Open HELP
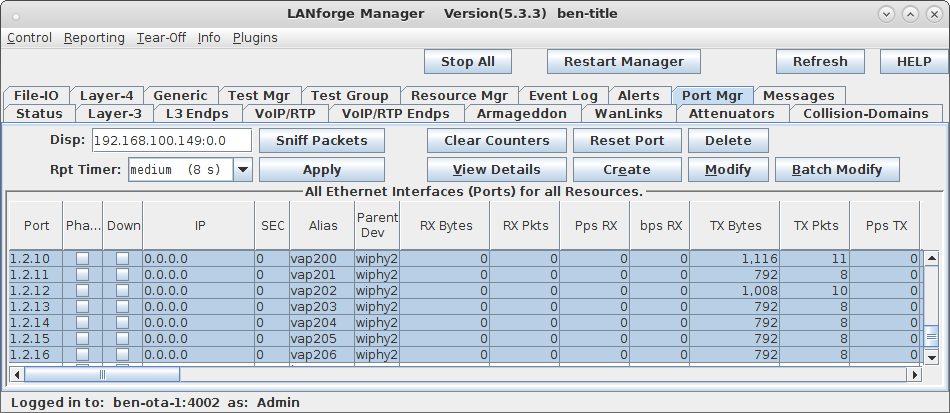This screenshot has width=950, height=413. [x=914, y=62]
